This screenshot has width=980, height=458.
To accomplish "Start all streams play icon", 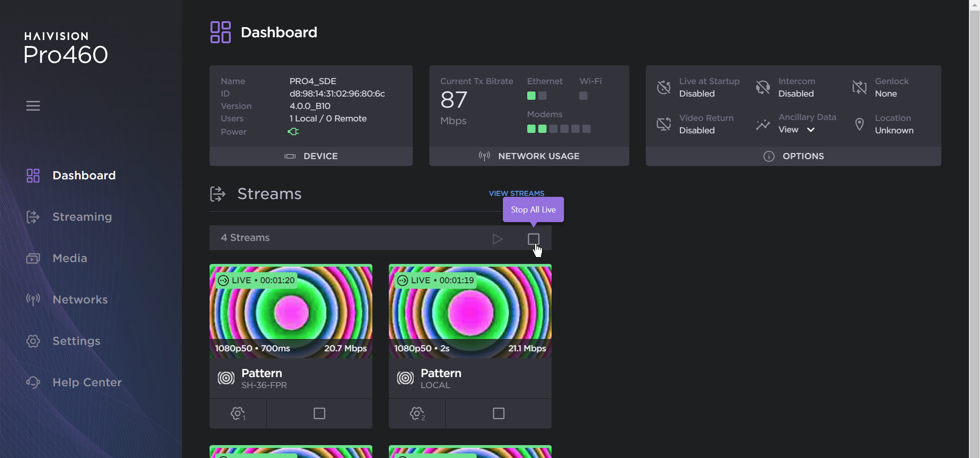I will 497,239.
